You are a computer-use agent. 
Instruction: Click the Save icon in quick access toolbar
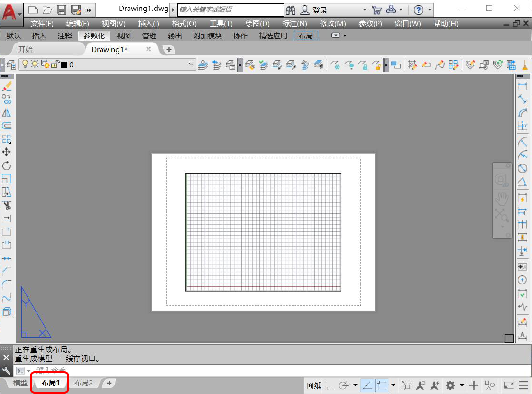[62, 10]
